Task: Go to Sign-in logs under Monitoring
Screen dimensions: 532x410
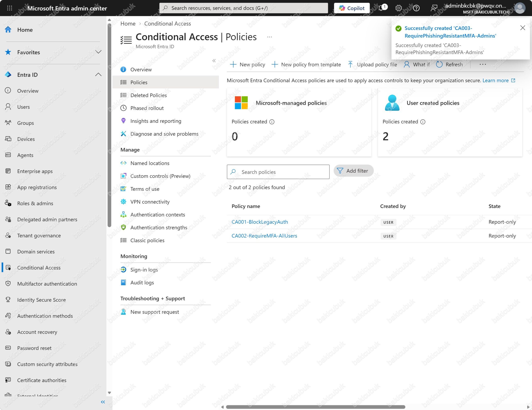Action: pyautogui.click(x=144, y=270)
